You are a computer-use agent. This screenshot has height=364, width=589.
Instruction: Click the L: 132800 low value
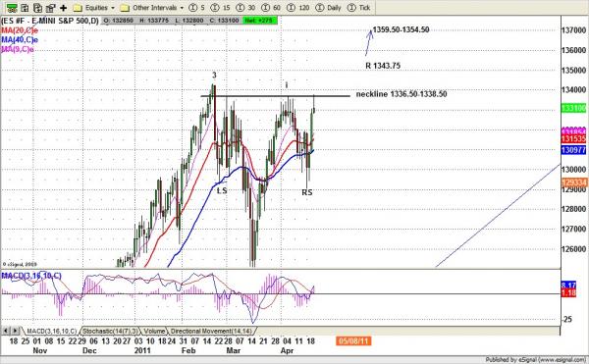point(189,21)
